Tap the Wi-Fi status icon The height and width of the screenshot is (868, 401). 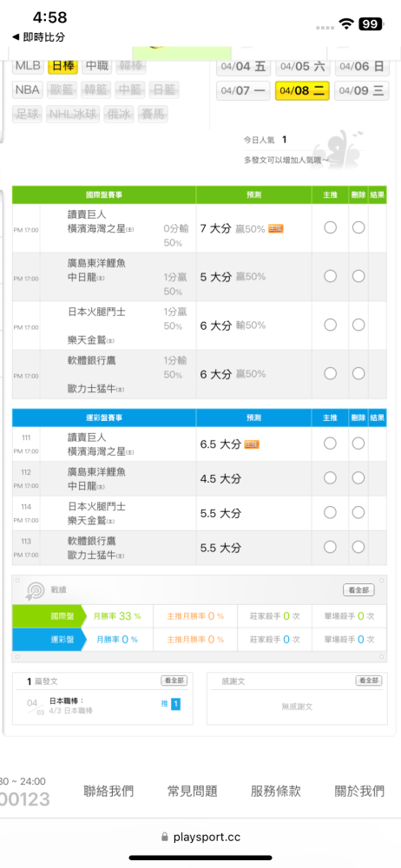(347, 23)
